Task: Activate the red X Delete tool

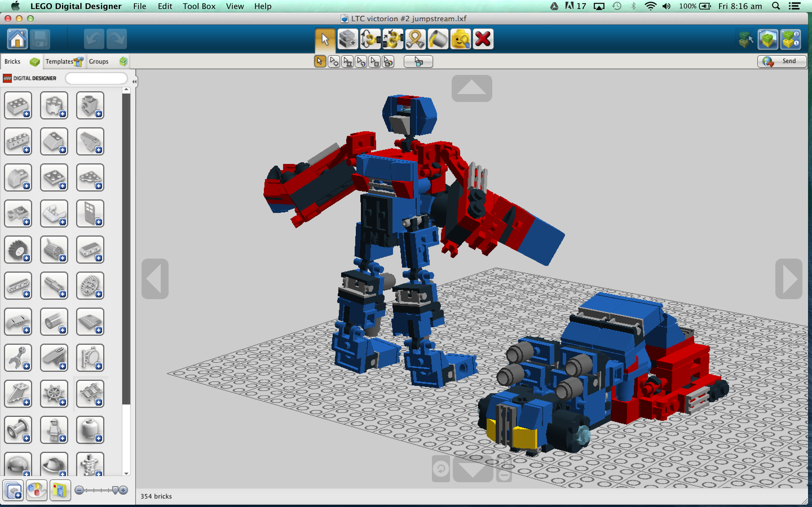Action: click(483, 39)
